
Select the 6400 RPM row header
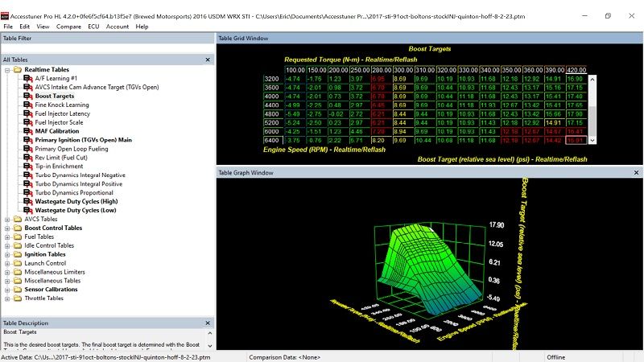coord(272,140)
